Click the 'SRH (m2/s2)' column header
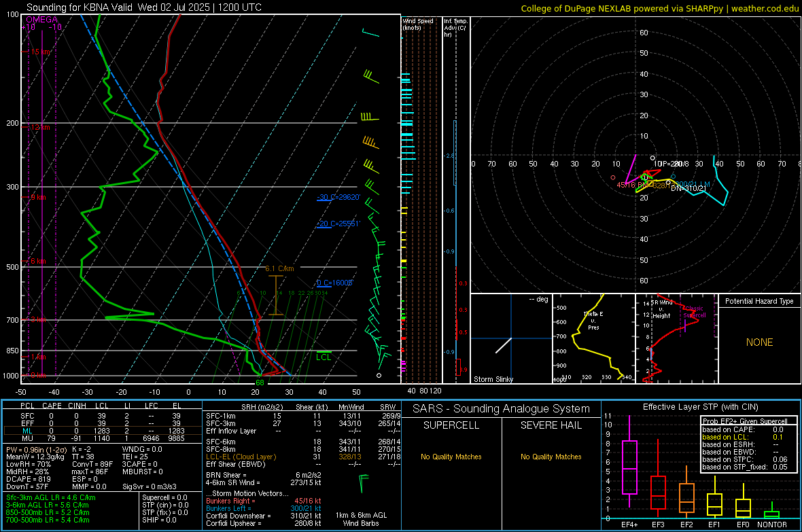Viewport: 802px width, 532px height. pyautogui.click(x=262, y=407)
